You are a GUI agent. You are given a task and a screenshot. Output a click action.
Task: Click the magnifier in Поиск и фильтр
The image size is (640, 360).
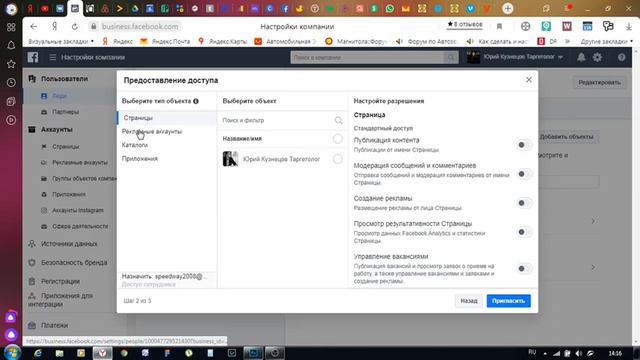click(x=338, y=120)
